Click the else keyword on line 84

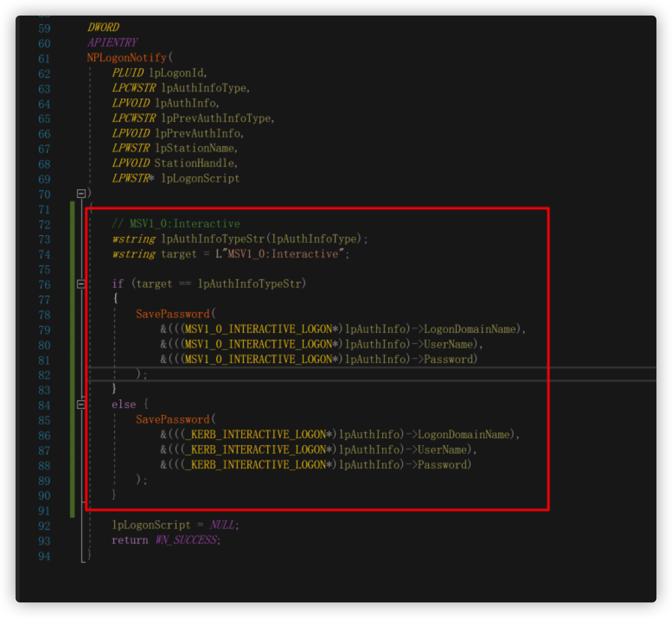[x=124, y=404]
